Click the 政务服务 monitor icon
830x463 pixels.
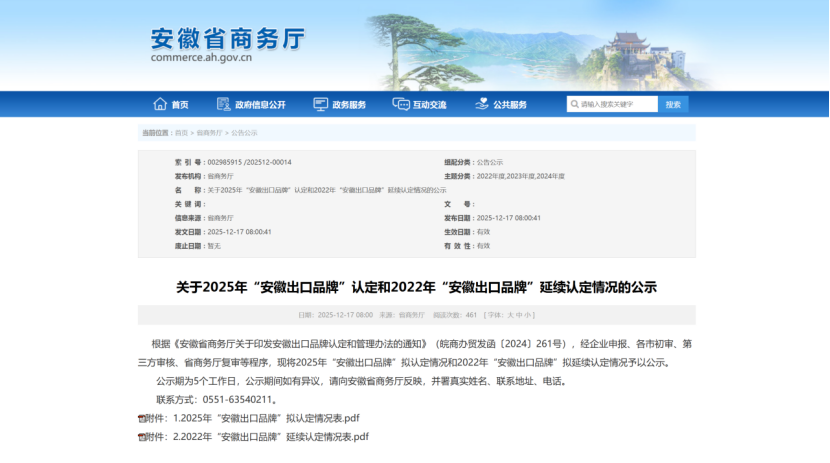(320, 104)
